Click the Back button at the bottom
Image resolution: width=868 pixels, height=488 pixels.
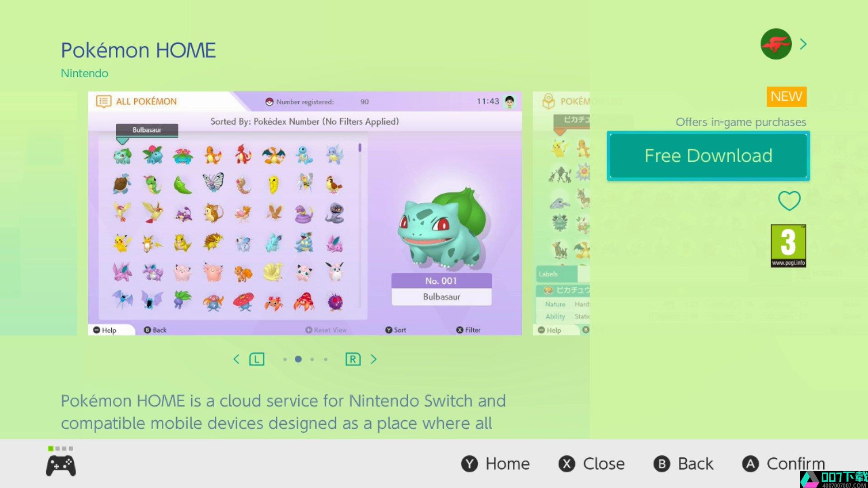coord(685,464)
